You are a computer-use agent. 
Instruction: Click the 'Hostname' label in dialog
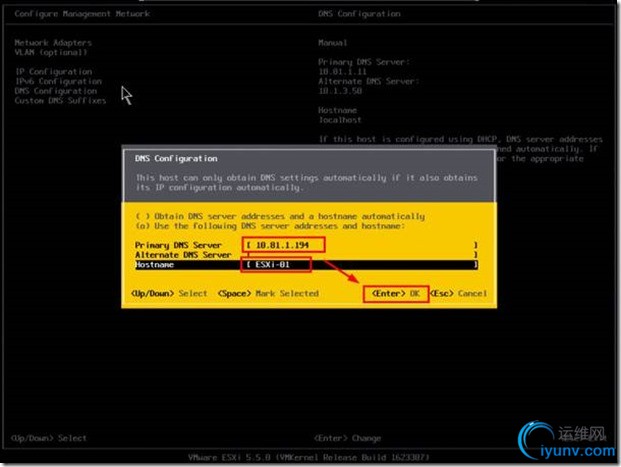point(154,265)
